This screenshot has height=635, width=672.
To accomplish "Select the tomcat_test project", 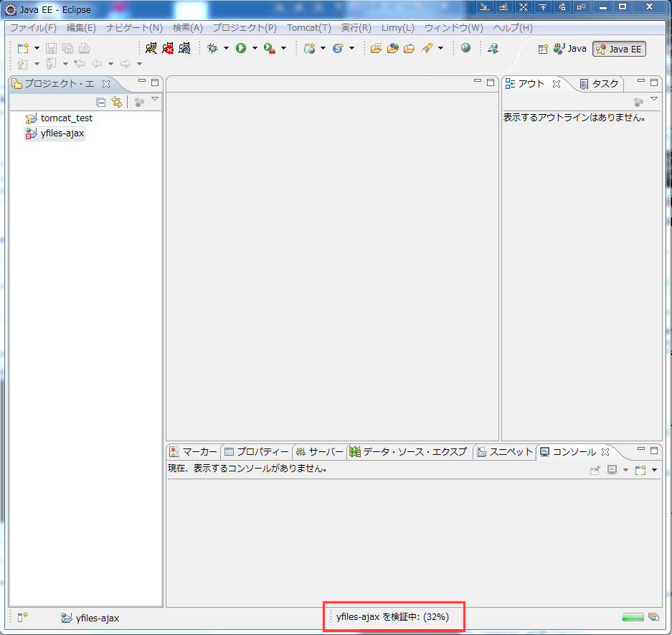I will point(66,118).
